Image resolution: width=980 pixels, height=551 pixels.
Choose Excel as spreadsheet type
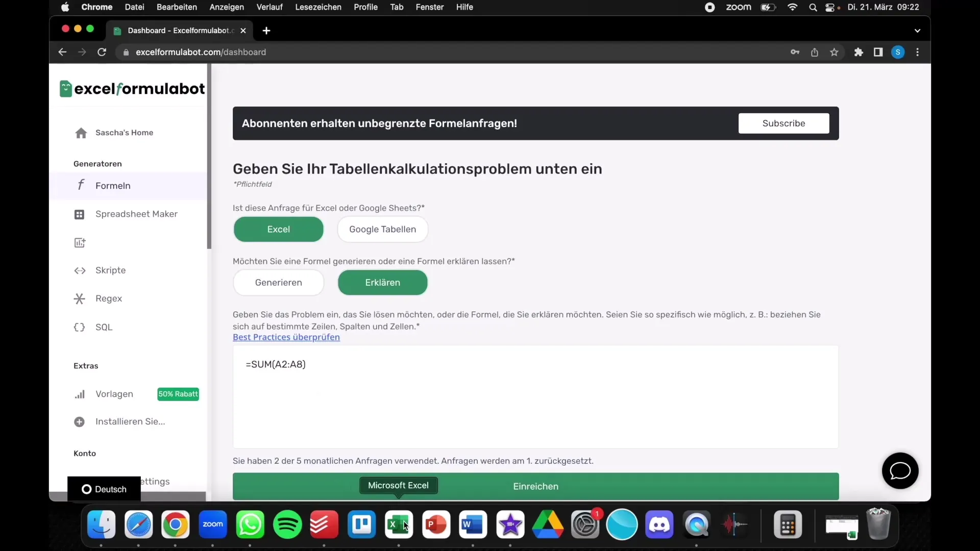tap(279, 230)
